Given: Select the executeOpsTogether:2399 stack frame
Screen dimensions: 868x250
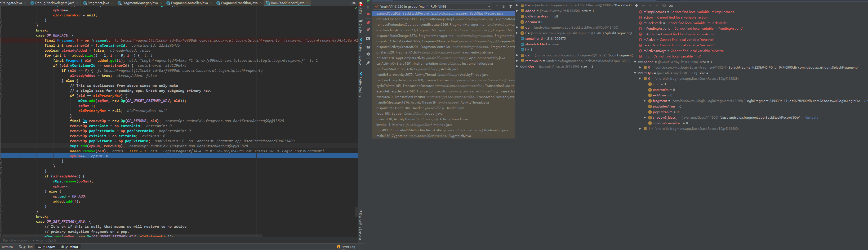Looking at the screenshot, I should [x=443, y=19].
